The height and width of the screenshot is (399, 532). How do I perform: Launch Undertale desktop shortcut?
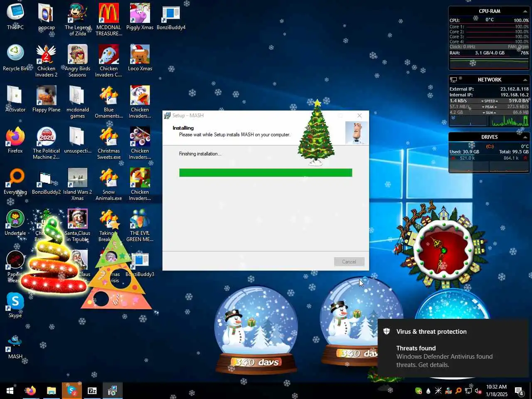click(x=15, y=222)
